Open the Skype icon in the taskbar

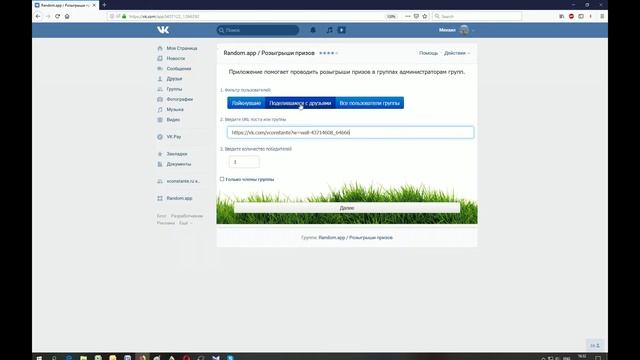[x=230, y=358]
